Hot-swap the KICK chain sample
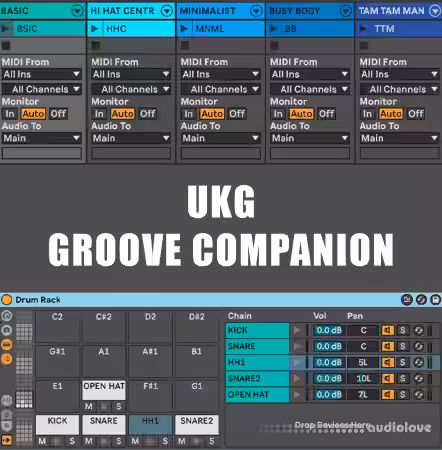 pos(418,330)
